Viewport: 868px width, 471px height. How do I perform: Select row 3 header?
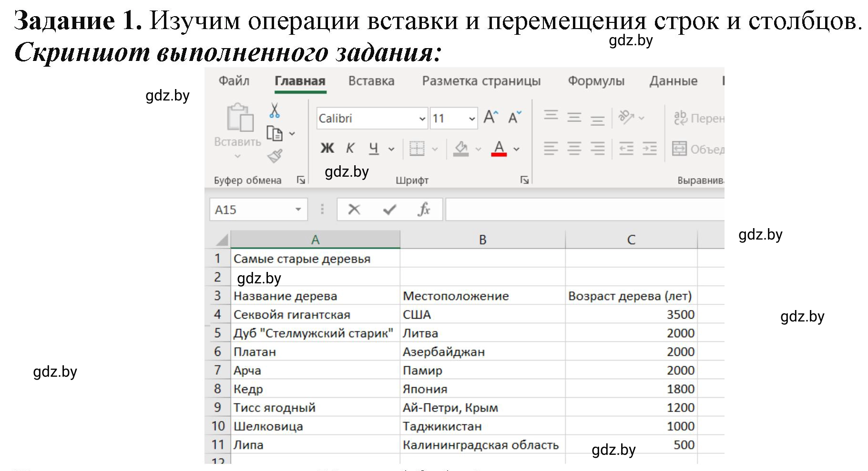217,296
